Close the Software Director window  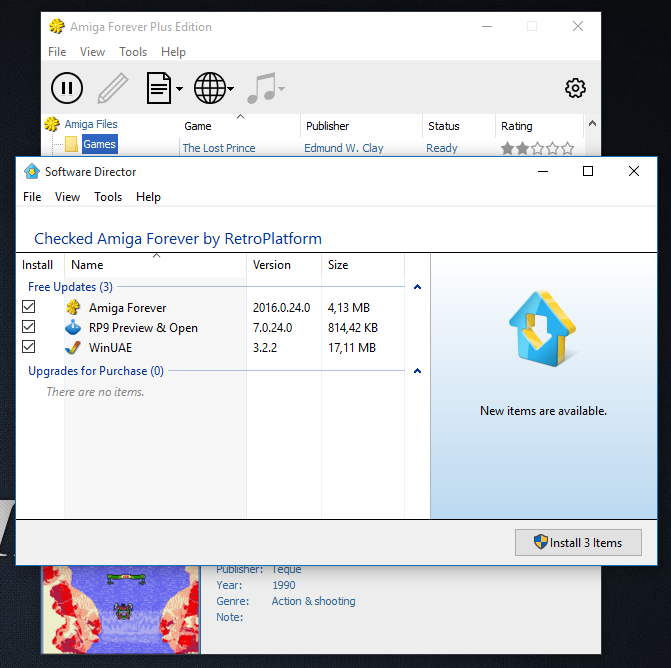point(634,171)
